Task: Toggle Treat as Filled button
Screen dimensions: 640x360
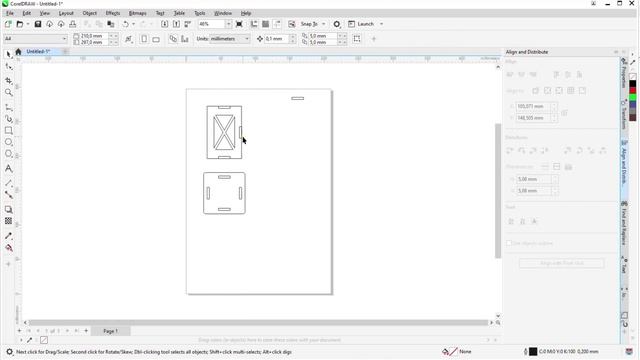Action: pyautogui.click(x=357, y=39)
